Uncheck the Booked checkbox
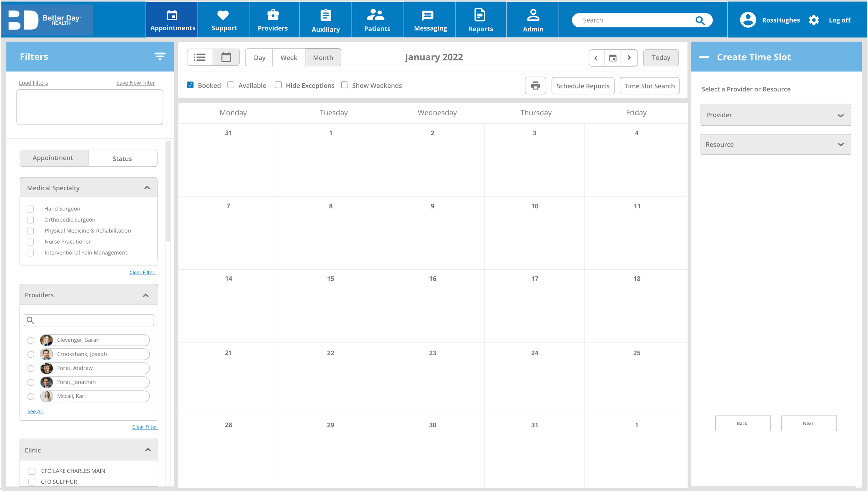 point(190,85)
